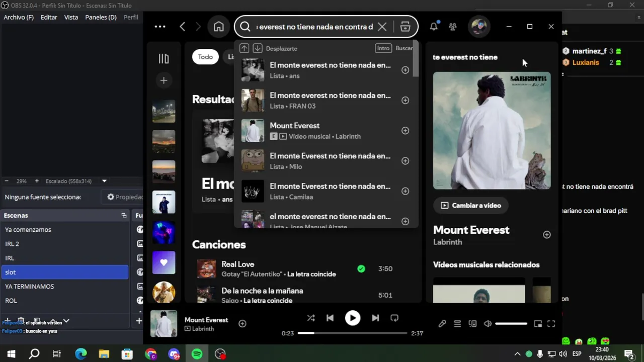Viewport: 644px width, 362px height.
Task: Mute Spotify with the speaker icon
Action: (x=488, y=324)
